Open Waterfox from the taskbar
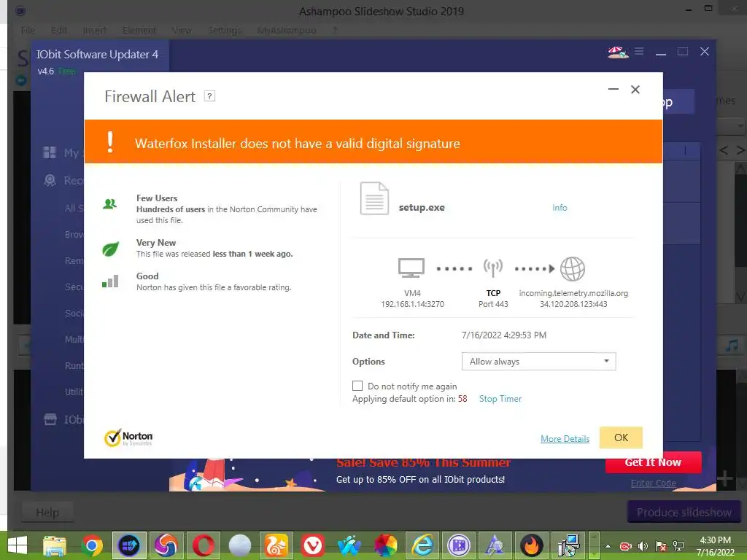747x560 pixels. coord(349,545)
